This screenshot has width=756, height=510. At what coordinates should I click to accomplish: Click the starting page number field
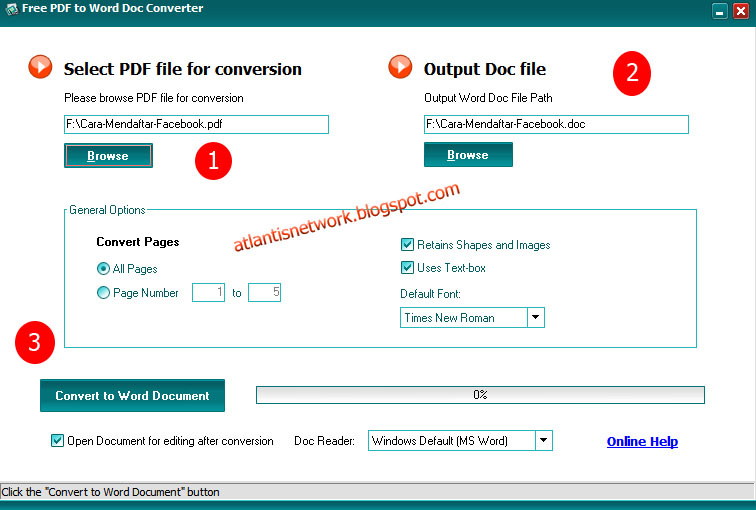[208, 293]
